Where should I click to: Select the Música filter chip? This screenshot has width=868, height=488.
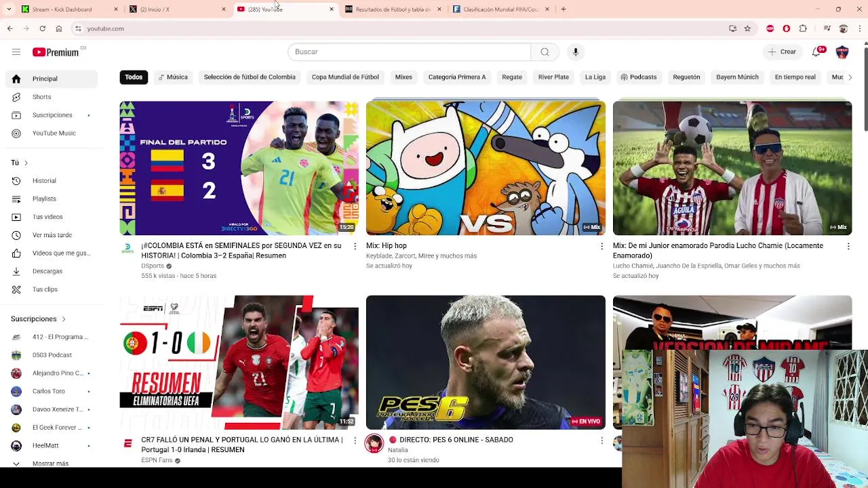click(172, 77)
